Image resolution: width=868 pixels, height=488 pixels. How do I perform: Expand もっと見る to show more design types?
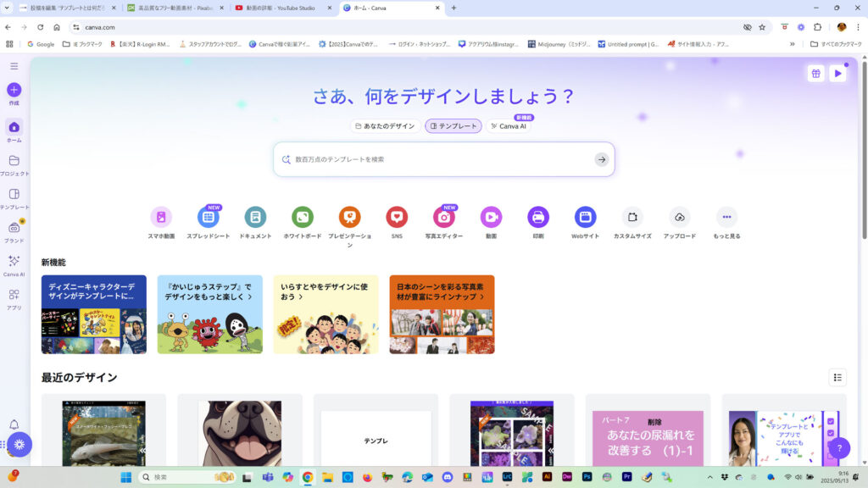coord(726,217)
